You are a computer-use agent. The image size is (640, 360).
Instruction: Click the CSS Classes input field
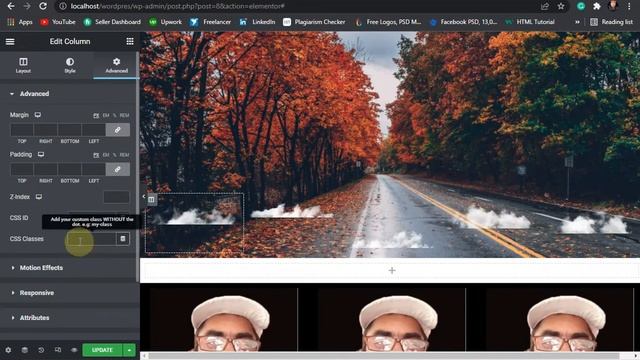click(92, 239)
